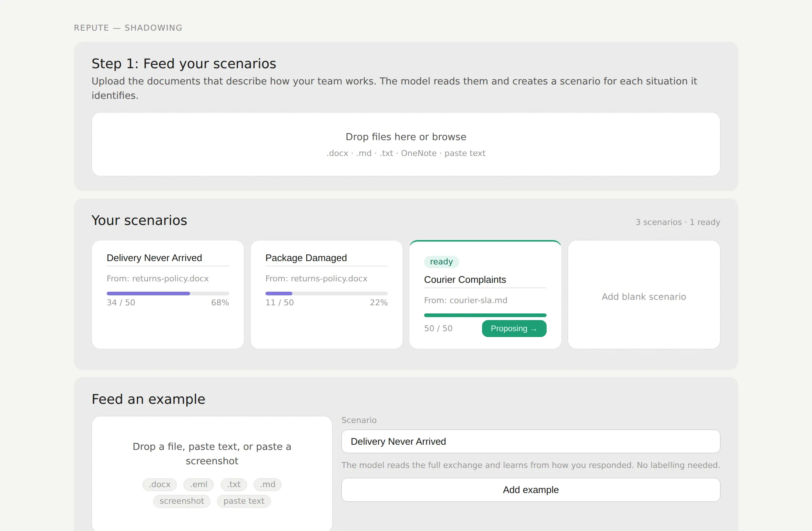Image resolution: width=812 pixels, height=531 pixels.
Task: Select the .txt file type chip
Action: 234,485
